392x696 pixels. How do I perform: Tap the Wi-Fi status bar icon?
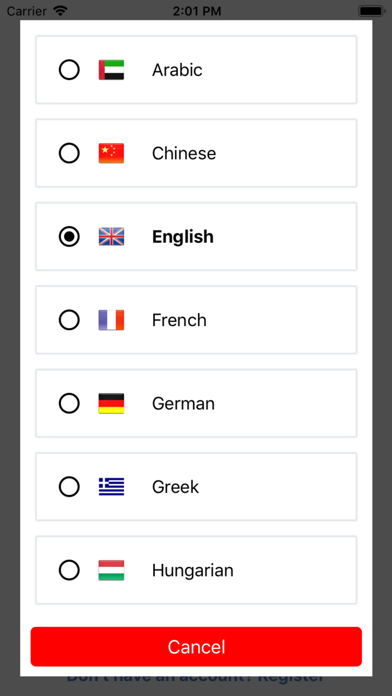pos(59,10)
